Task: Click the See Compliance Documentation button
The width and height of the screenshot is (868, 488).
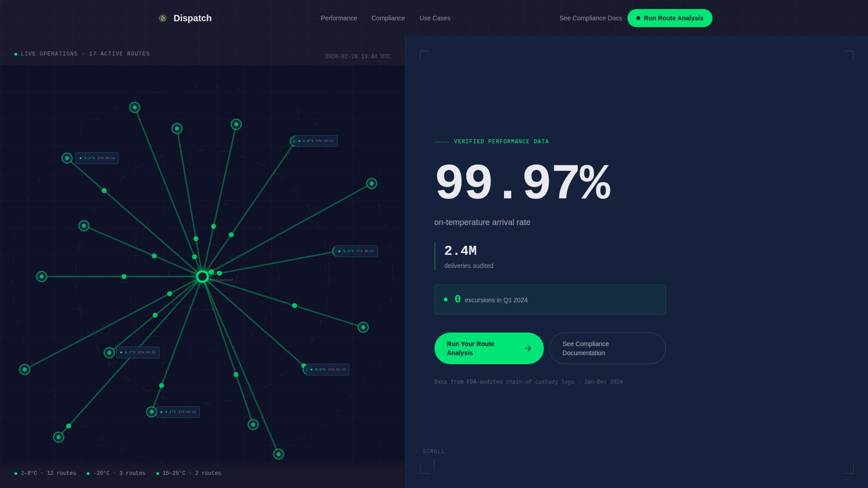Action: click(x=607, y=348)
